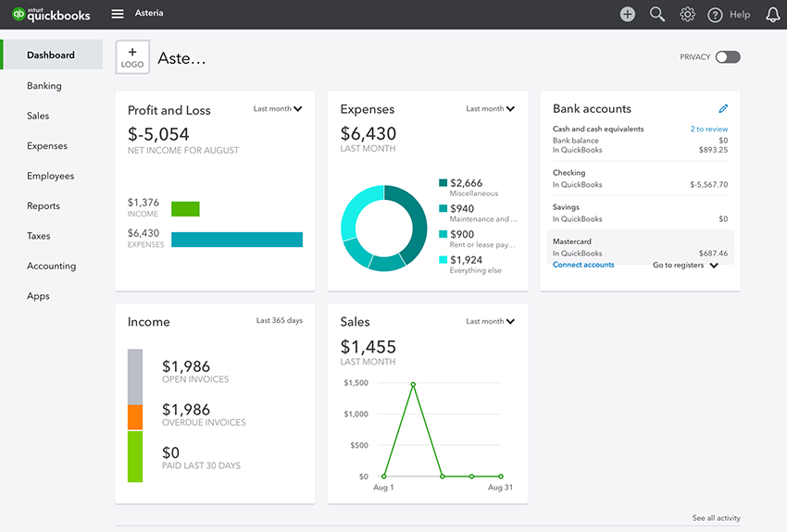Expand Expenses Last month dropdown

click(491, 109)
